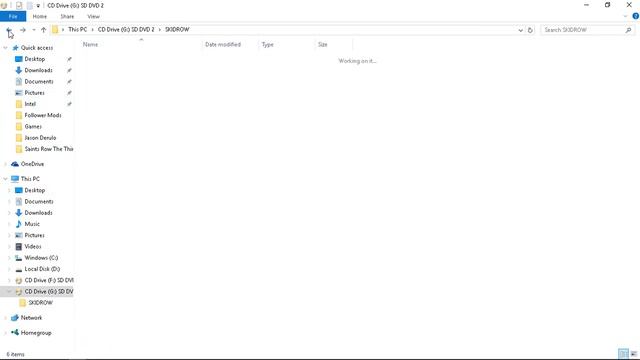Open pinned Documents under Quick access
640x360 pixels.
pyautogui.click(x=39, y=82)
